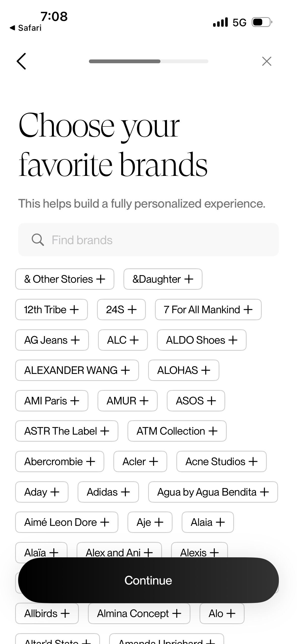Select the Aimé Leon Dore chip

[67, 522]
